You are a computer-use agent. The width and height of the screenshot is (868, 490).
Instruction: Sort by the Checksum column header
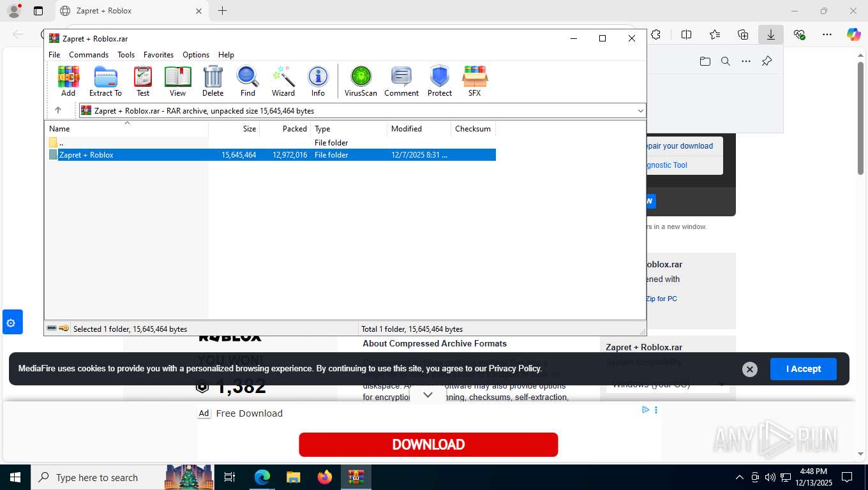coord(473,128)
